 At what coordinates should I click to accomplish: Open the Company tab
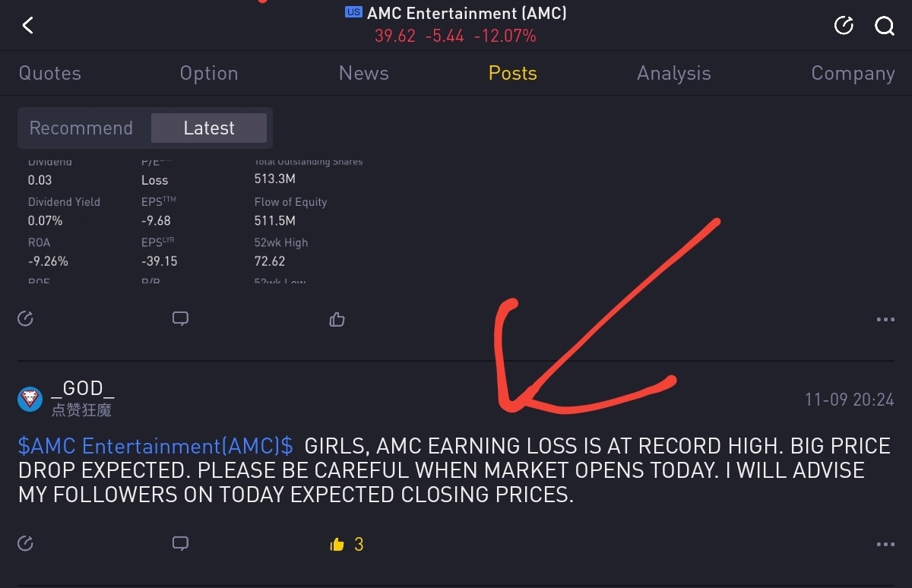click(x=853, y=73)
